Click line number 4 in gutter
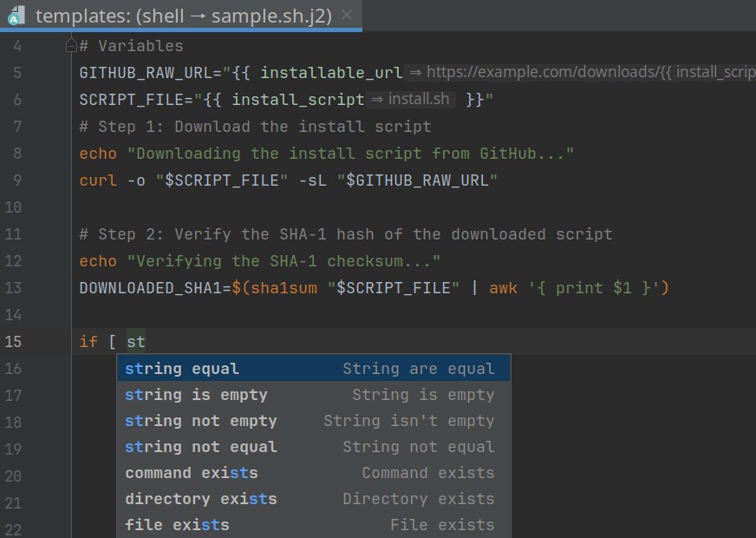 pyautogui.click(x=17, y=46)
